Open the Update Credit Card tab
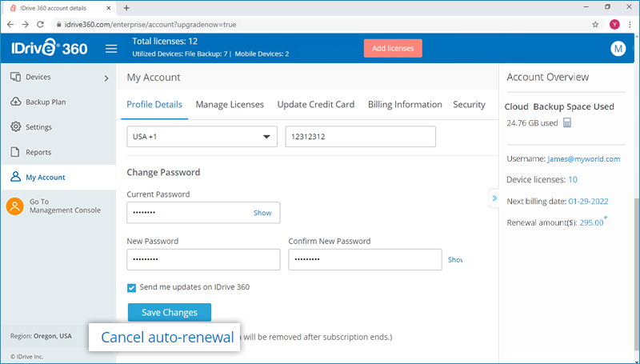Image resolution: width=640 pixels, height=364 pixels. click(x=316, y=105)
